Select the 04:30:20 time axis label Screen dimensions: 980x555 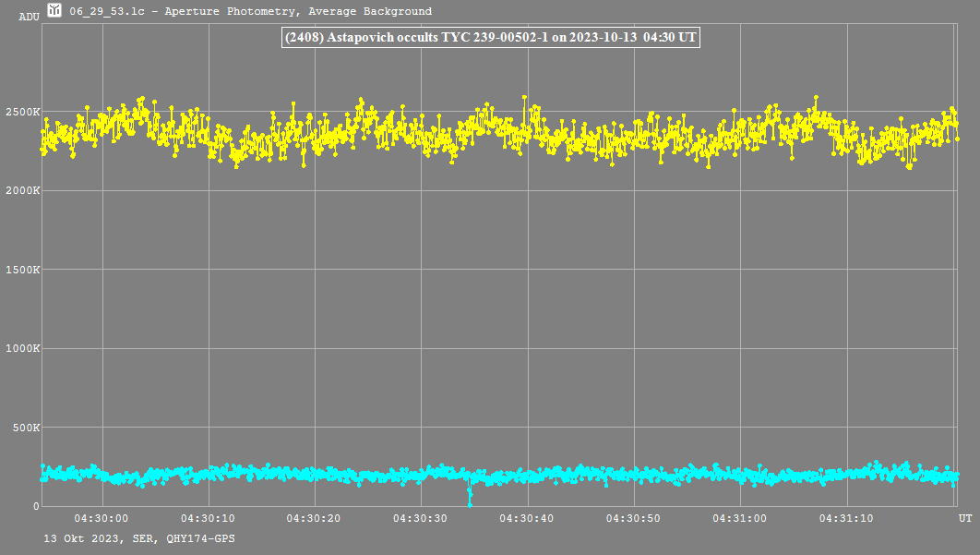point(314,519)
